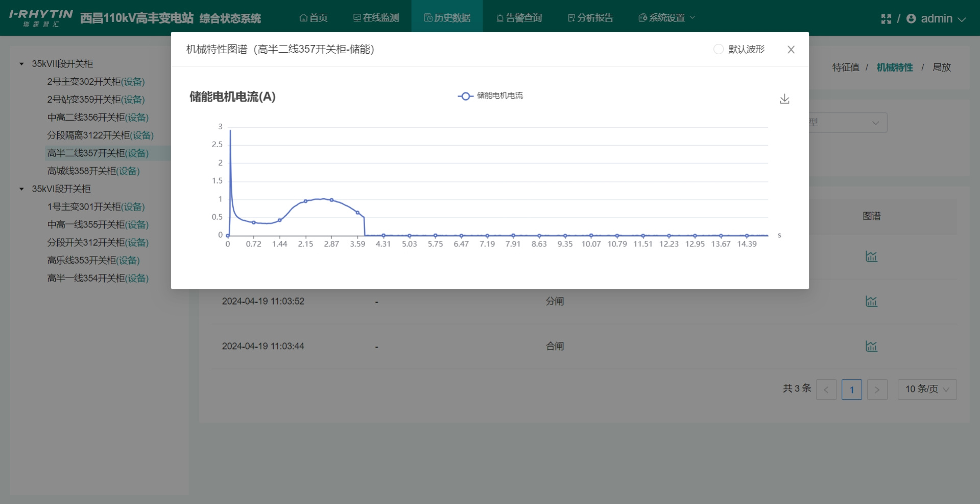
Task: Open the admin user dropdown
Action: (x=937, y=19)
